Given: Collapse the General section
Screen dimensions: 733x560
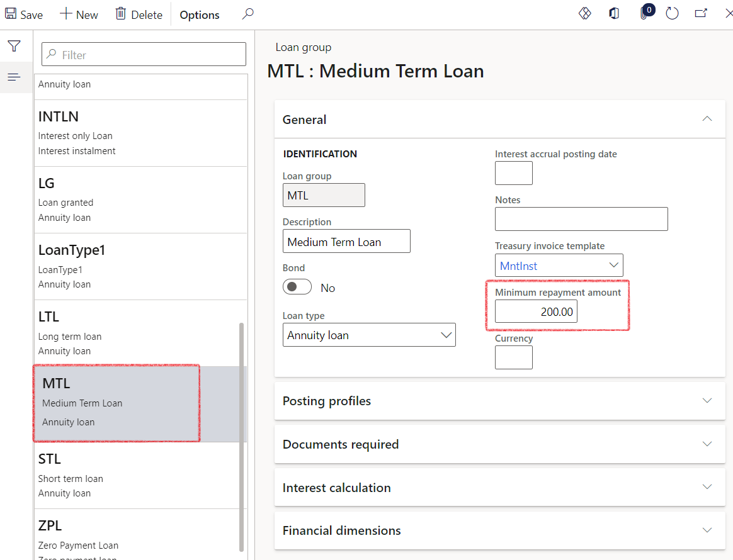Looking at the screenshot, I should [707, 118].
